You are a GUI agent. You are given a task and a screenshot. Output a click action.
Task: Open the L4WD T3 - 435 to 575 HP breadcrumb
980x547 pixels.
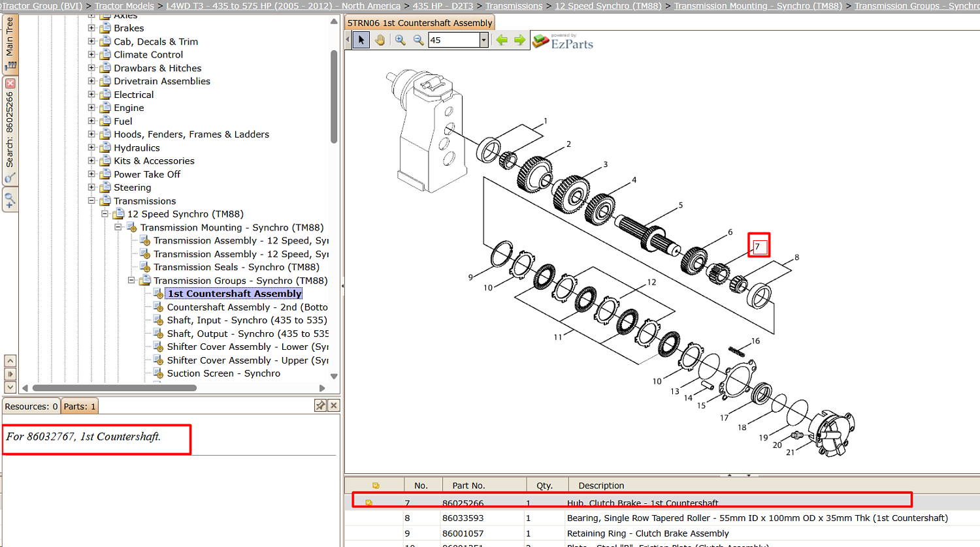coord(284,6)
